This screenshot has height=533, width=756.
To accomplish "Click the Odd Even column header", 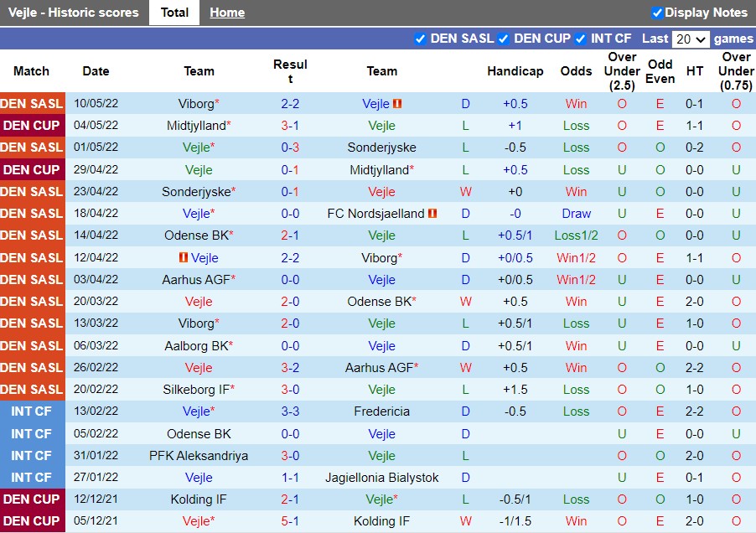I will pos(660,71).
